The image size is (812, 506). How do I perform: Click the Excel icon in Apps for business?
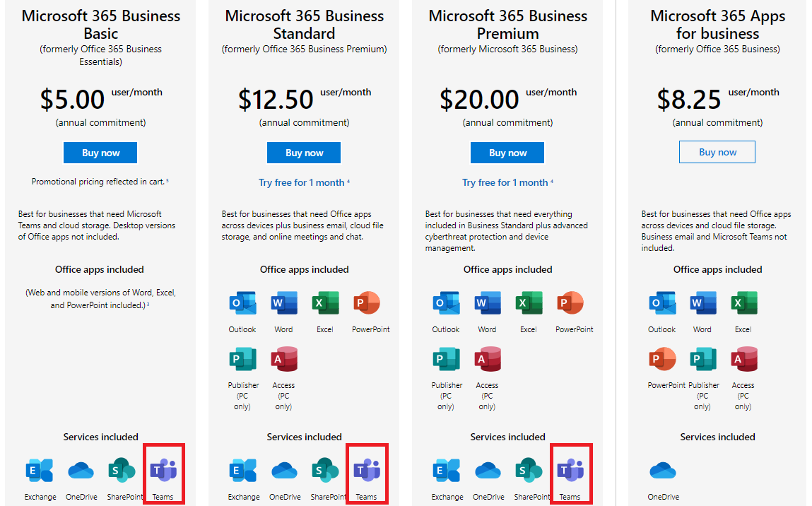click(743, 304)
